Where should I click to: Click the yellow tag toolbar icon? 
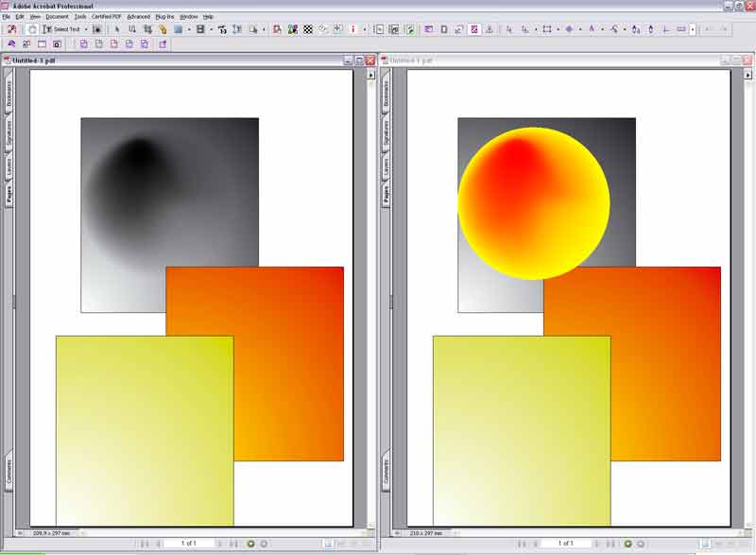(163, 29)
